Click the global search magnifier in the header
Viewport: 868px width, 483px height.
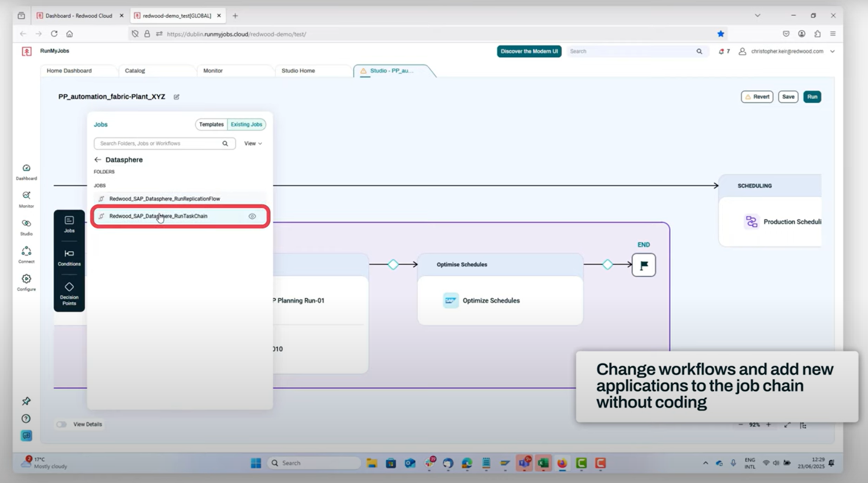coord(699,51)
